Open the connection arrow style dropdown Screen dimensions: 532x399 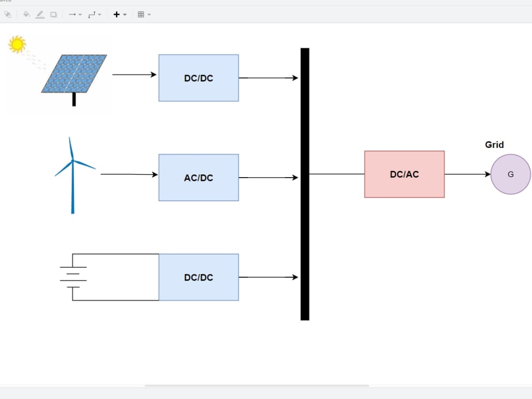(x=79, y=14)
